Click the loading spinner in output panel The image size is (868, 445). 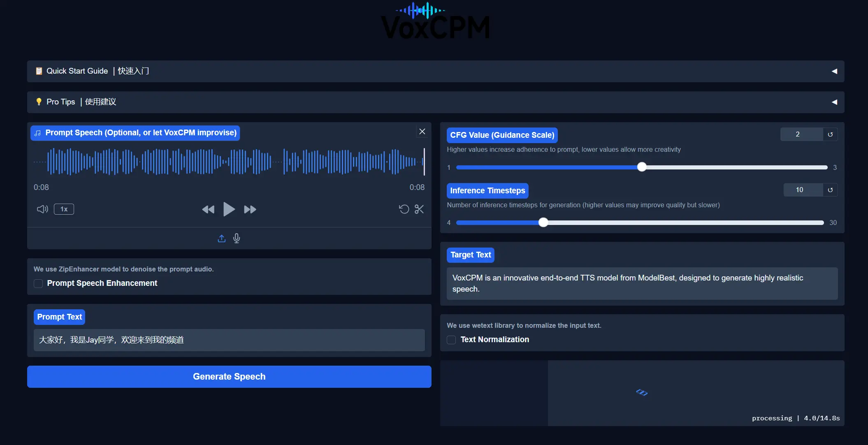pos(642,393)
